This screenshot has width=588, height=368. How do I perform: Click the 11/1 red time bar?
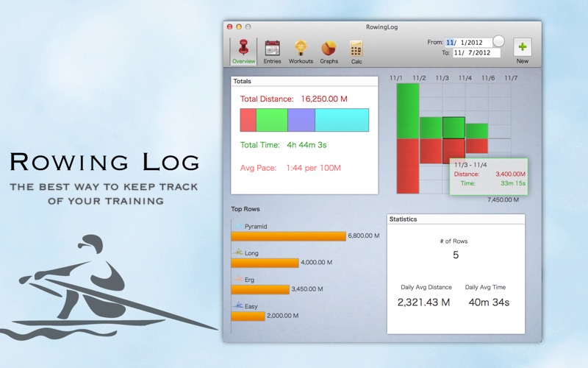coord(408,166)
